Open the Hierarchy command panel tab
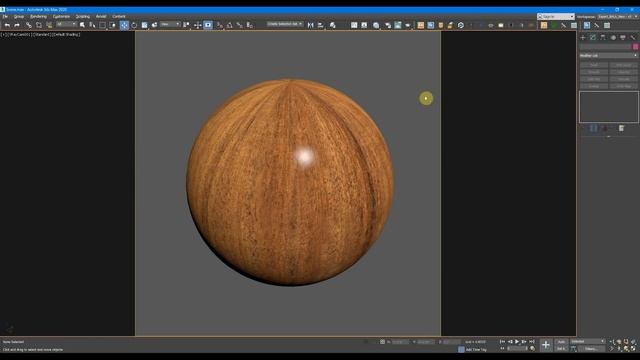This screenshot has width=640, height=360. (x=603, y=38)
